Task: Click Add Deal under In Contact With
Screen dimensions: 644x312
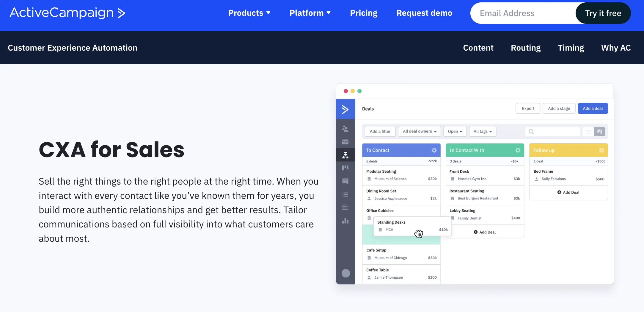Action: tap(485, 232)
